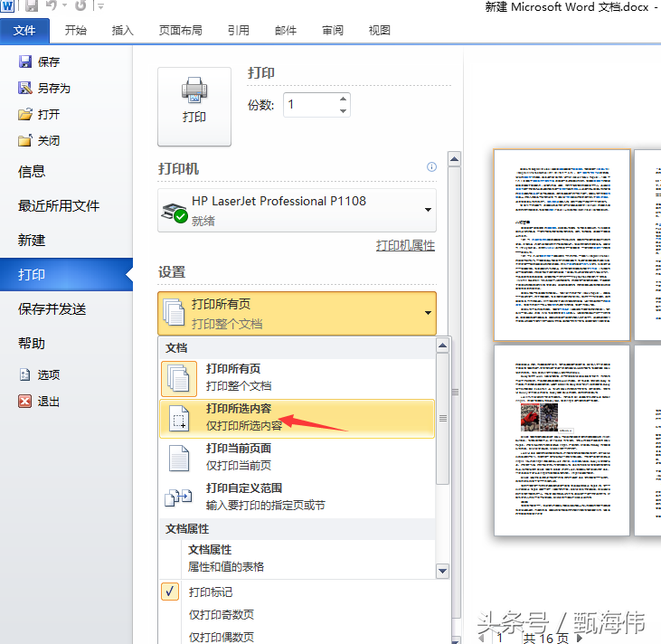Select the 文档属性 list entry

[x=297, y=558]
